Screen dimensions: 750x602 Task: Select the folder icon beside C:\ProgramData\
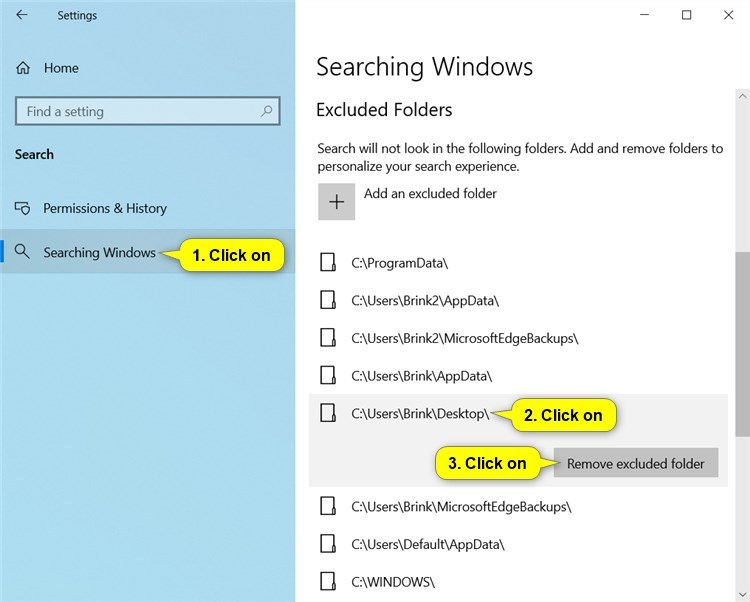click(328, 263)
